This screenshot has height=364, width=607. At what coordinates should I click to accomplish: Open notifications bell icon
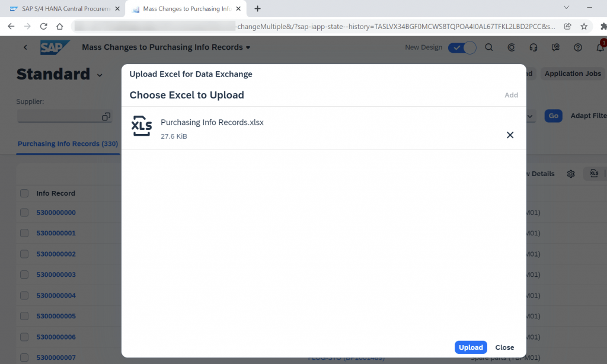point(600,47)
